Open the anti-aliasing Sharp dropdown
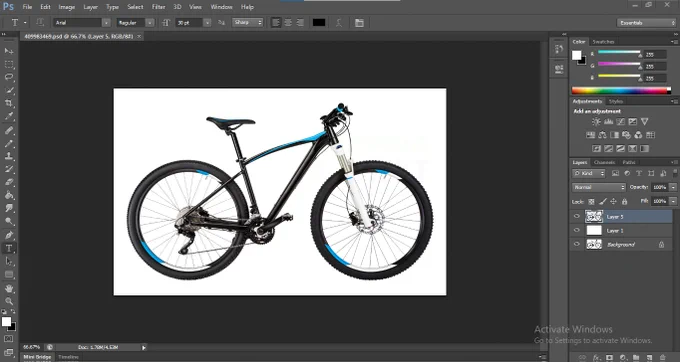 pyautogui.click(x=248, y=23)
